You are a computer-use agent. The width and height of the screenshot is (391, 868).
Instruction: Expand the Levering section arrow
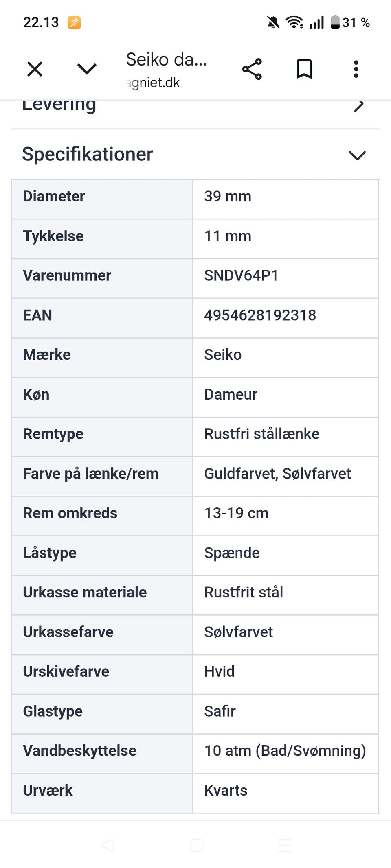coord(358,105)
